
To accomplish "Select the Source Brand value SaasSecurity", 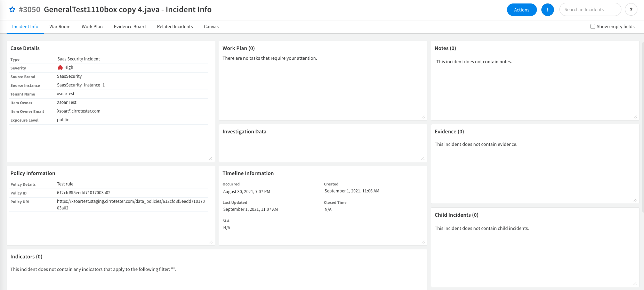I will pyautogui.click(x=70, y=76).
